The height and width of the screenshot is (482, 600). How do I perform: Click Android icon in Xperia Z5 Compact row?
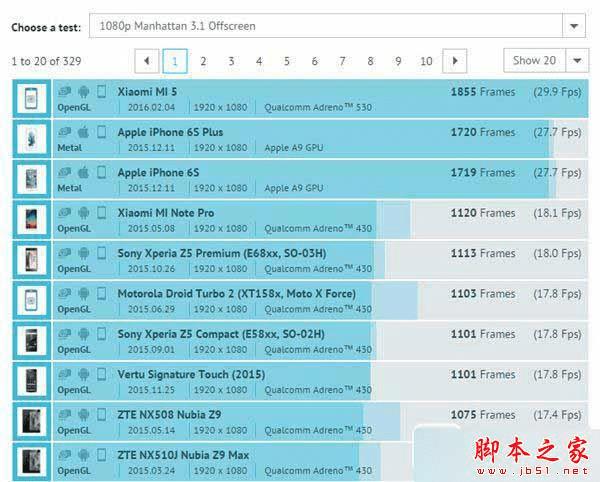click(x=83, y=334)
